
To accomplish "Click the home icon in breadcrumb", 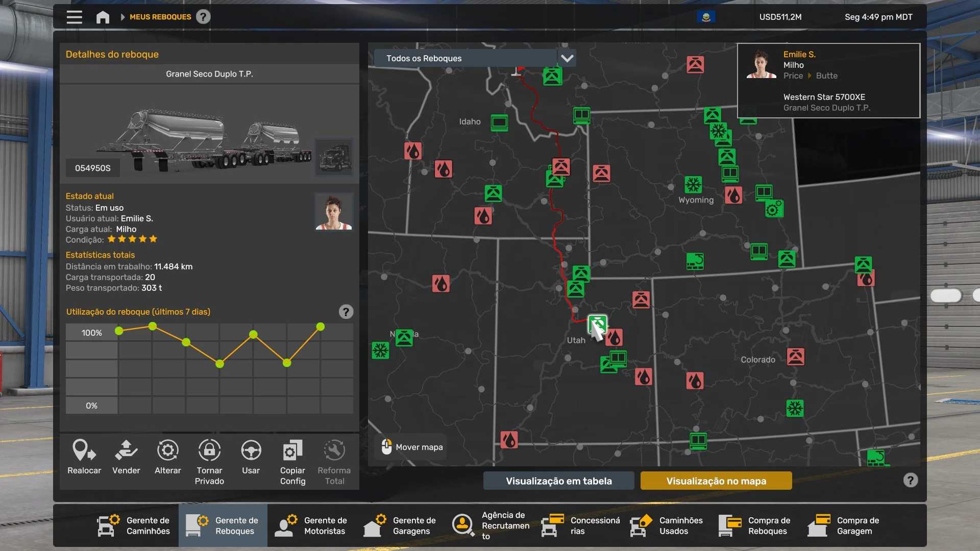I will coord(103,17).
